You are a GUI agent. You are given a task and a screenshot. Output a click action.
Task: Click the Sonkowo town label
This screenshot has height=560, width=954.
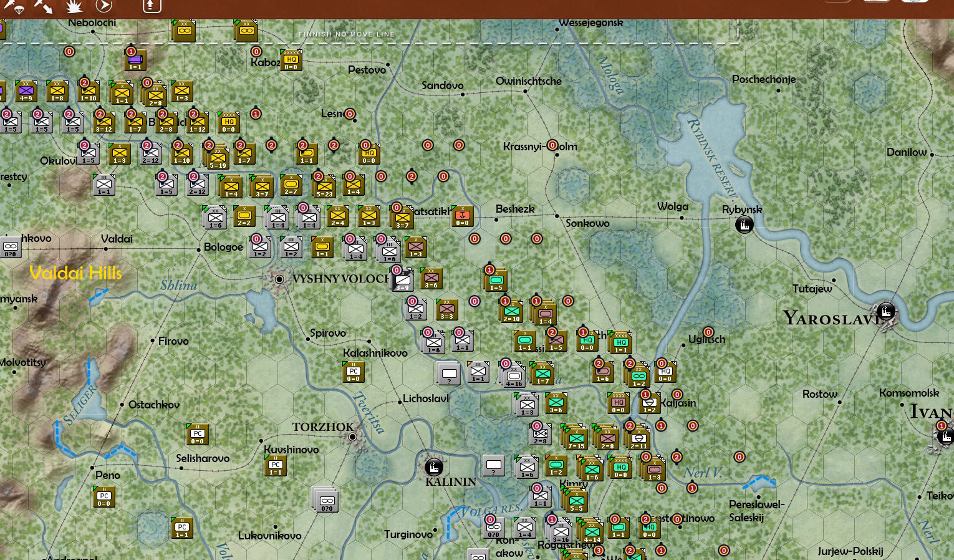[x=587, y=223]
